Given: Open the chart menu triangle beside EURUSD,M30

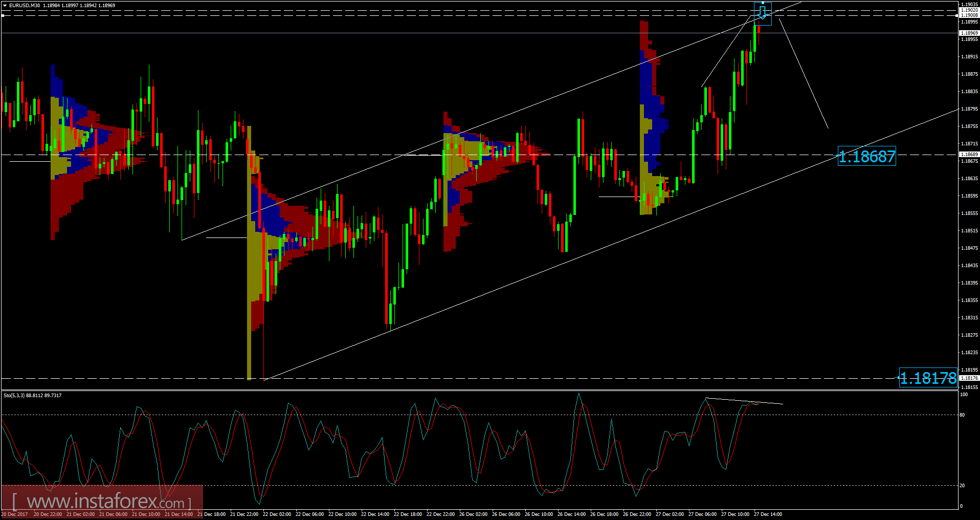Looking at the screenshot, I should pos(5,6).
